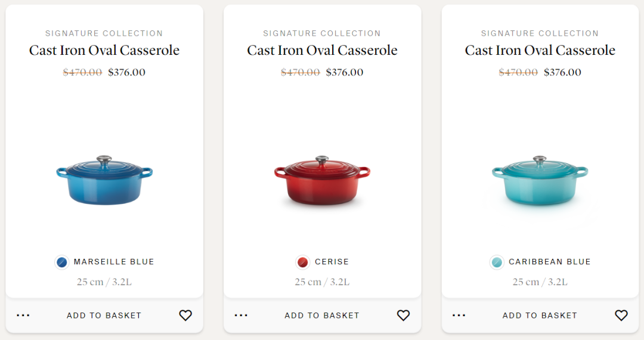This screenshot has height=340, width=644.
Task: Add Cerise casserole to wishlist heart
Action: [x=404, y=316]
